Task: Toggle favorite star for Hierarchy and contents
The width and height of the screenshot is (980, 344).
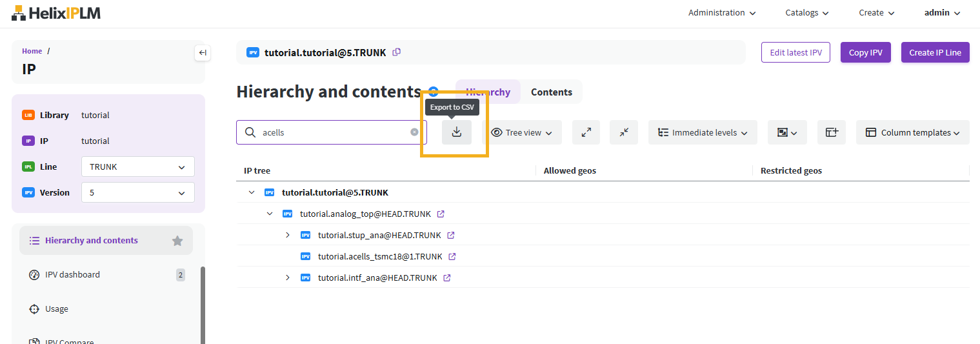Action: click(177, 241)
